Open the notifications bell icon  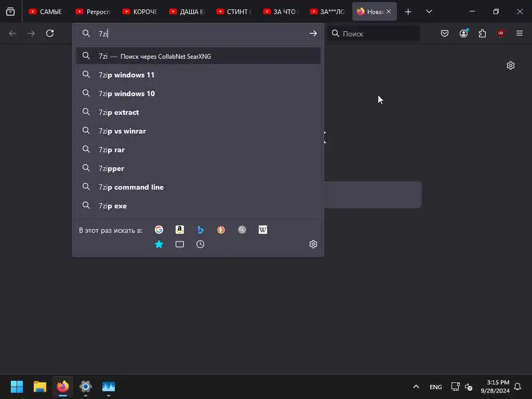pyautogui.click(x=517, y=387)
